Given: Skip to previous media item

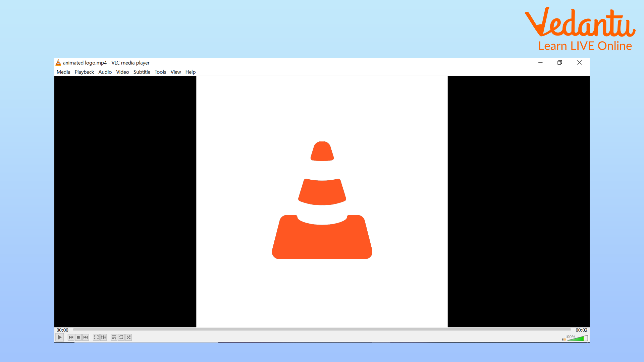Looking at the screenshot, I should [71, 337].
